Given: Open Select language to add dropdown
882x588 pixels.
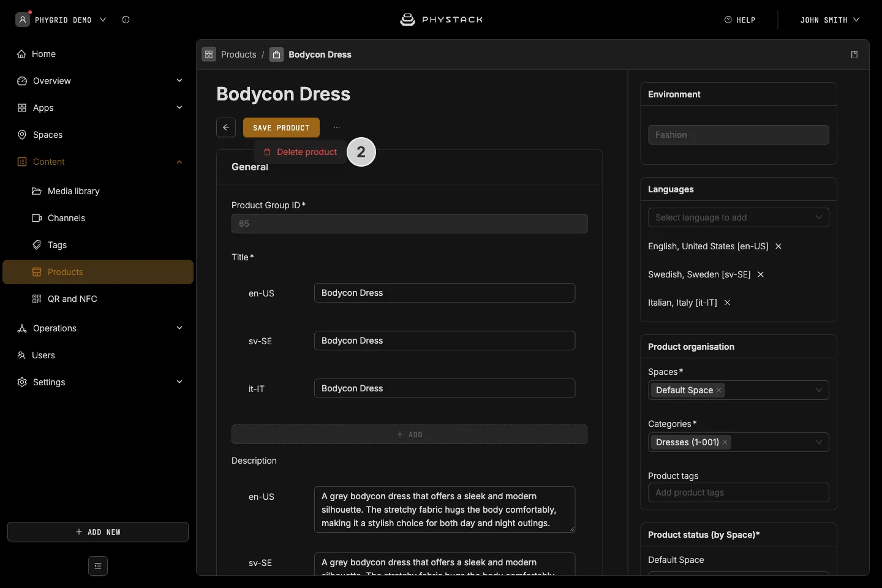Looking at the screenshot, I should coord(739,217).
